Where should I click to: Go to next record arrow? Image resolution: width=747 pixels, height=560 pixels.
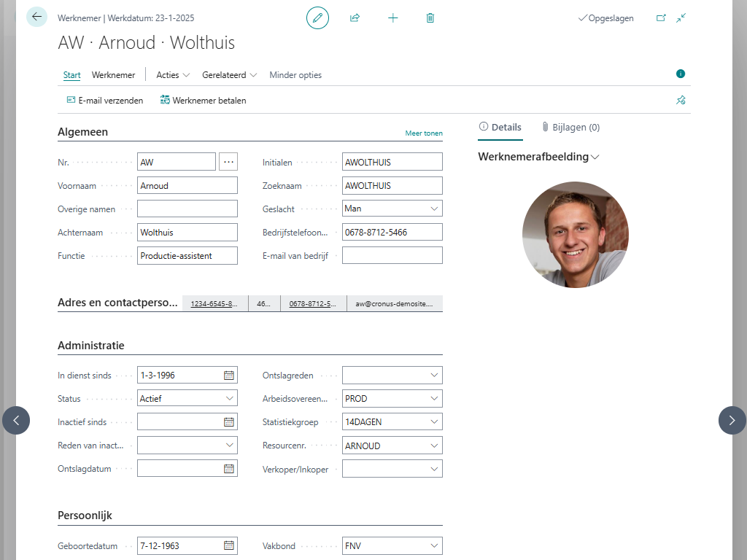click(732, 420)
